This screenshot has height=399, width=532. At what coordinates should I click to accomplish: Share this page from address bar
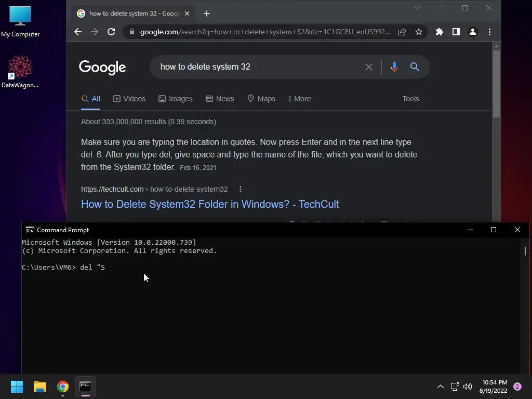click(402, 32)
